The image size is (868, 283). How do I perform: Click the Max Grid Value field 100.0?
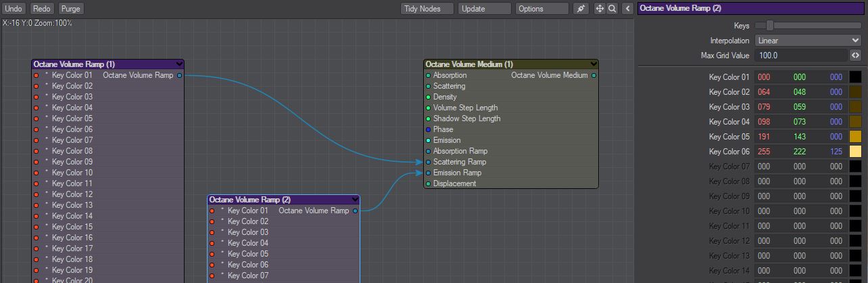pos(801,56)
